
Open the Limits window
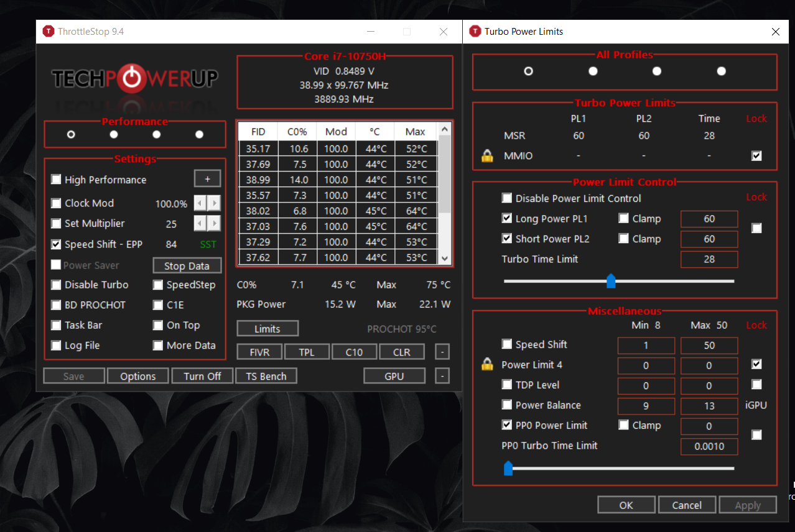(x=267, y=329)
